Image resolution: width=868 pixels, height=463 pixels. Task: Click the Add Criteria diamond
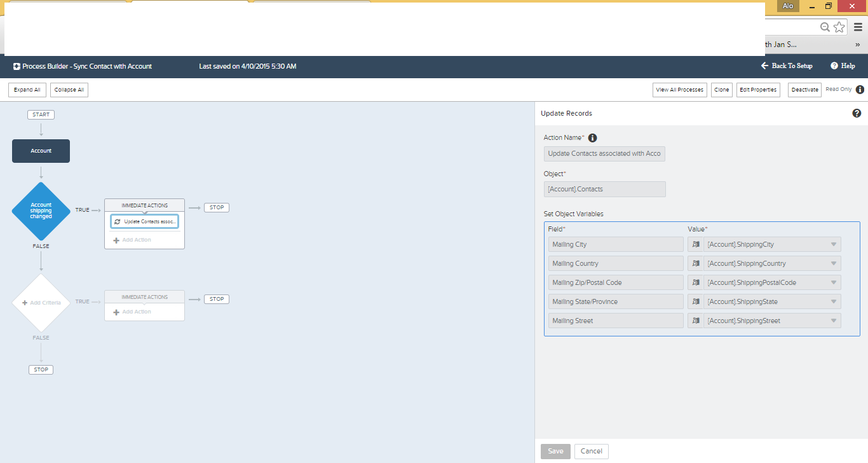coord(41,302)
